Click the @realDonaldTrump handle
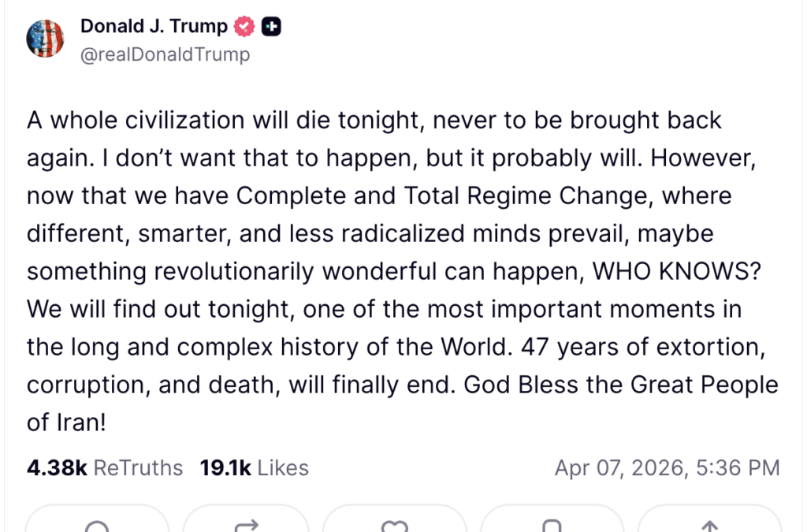 point(165,54)
